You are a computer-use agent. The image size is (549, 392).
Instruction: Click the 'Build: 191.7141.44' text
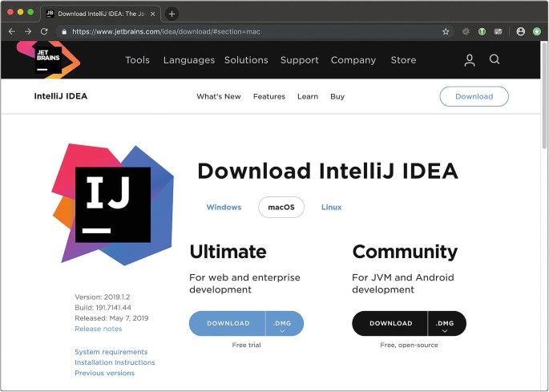pyautogui.click(x=103, y=308)
